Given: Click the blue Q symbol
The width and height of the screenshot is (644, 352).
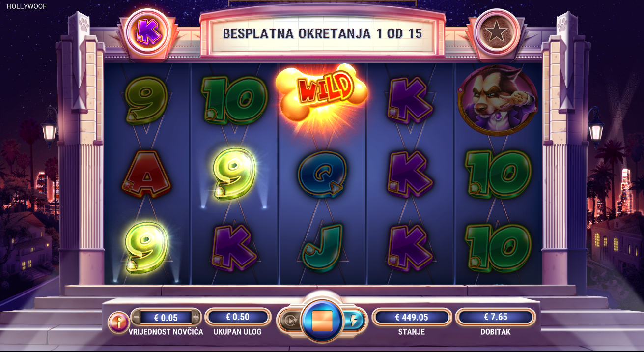Looking at the screenshot, I should pyautogui.click(x=322, y=174).
